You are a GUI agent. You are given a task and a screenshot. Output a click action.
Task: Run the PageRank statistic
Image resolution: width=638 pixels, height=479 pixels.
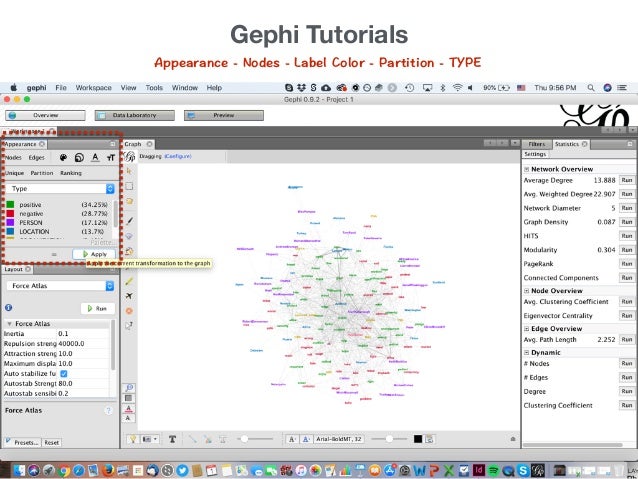[x=627, y=264]
